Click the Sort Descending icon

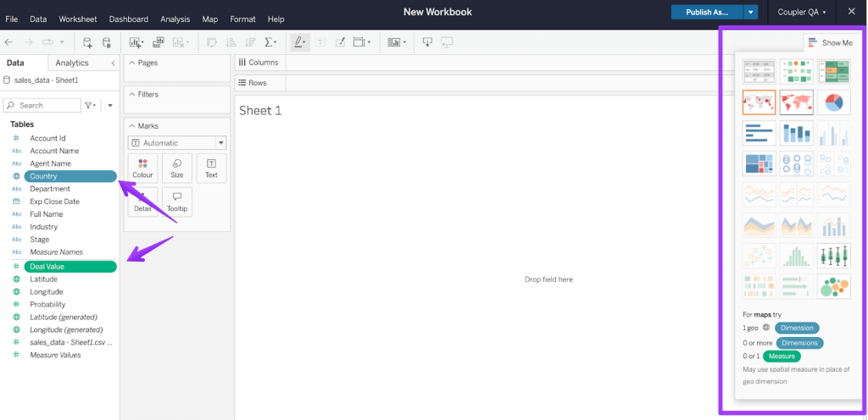click(x=250, y=42)
